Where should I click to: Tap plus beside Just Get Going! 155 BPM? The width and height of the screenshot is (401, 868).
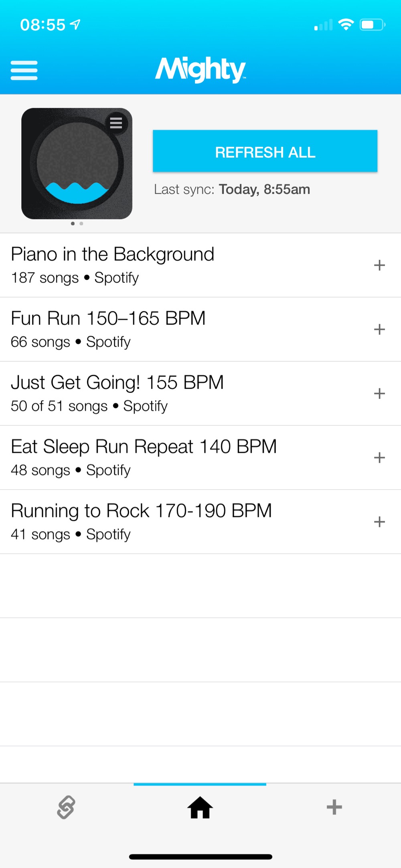tap(379, 393)
